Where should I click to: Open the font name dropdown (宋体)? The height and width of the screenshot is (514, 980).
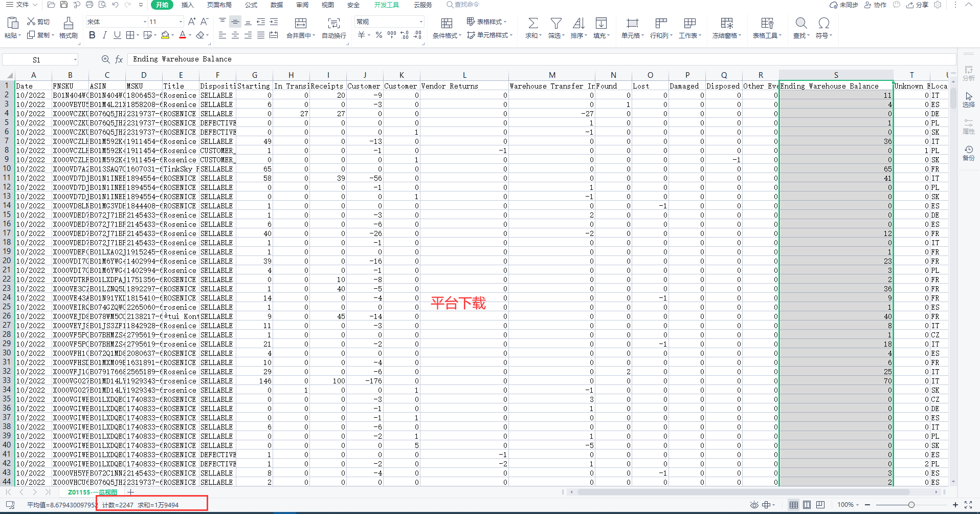point(145,22)
